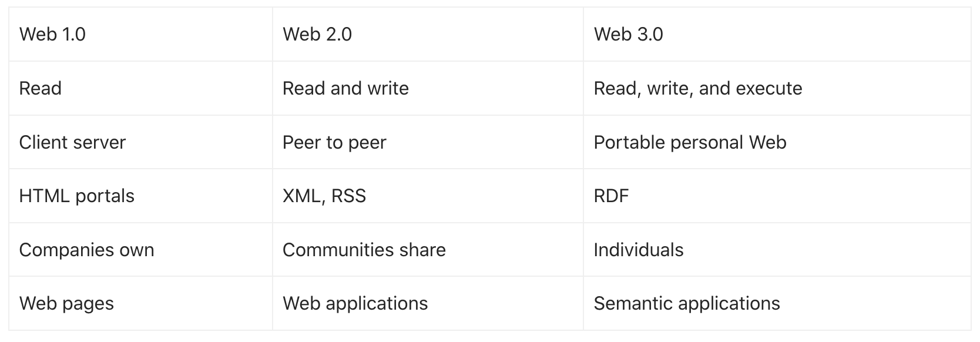Select the 'Peer to peer' cell

(x=334, y=142)
